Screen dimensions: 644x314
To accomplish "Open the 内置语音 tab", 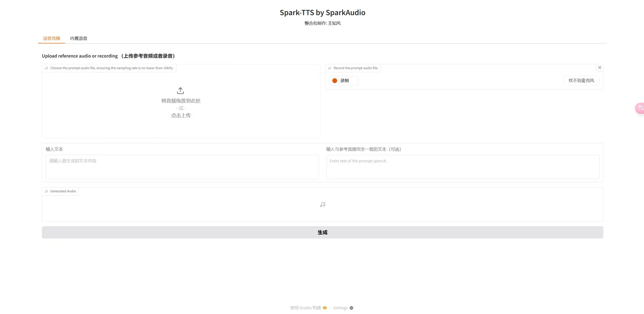I will (x=78, y=38).
